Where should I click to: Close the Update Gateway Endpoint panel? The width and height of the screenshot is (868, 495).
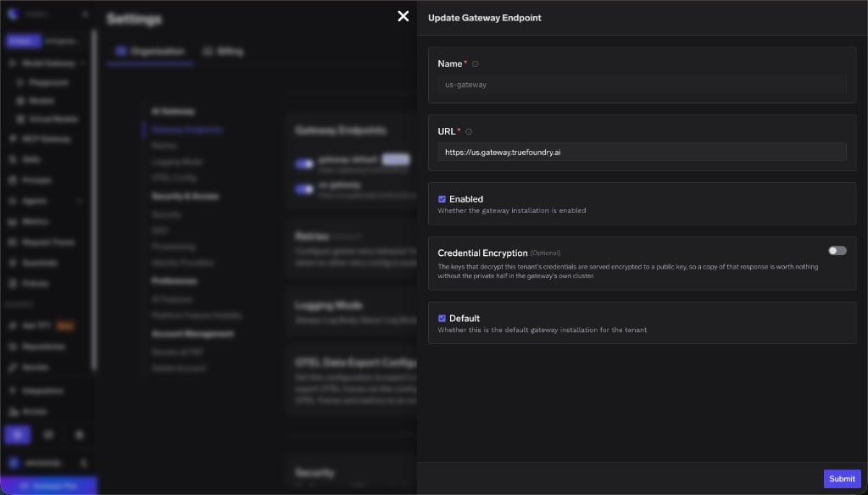(403, 17)
